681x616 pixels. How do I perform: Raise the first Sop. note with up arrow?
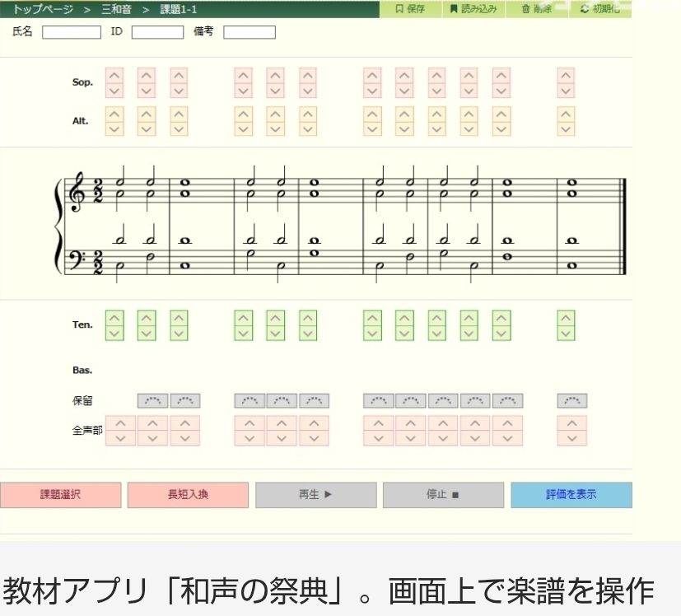click(114, 76)
